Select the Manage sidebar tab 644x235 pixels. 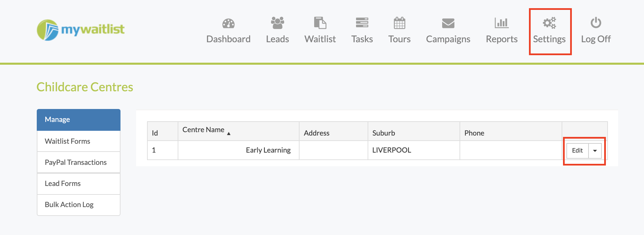tap(79, 120)
